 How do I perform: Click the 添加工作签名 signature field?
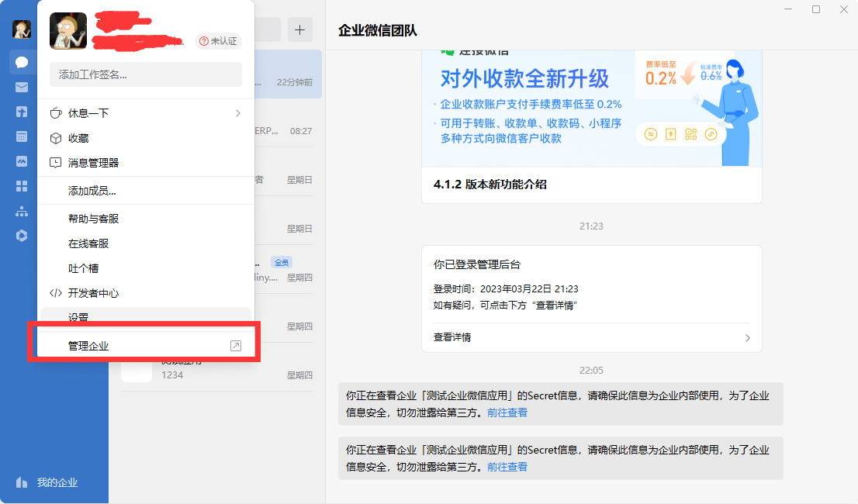click(146, 74)
